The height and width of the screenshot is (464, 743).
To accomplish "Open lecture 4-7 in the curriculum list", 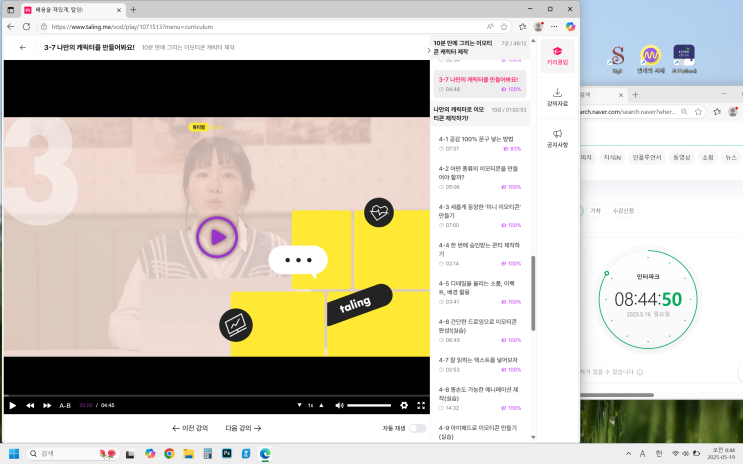I will pos(480,364).
